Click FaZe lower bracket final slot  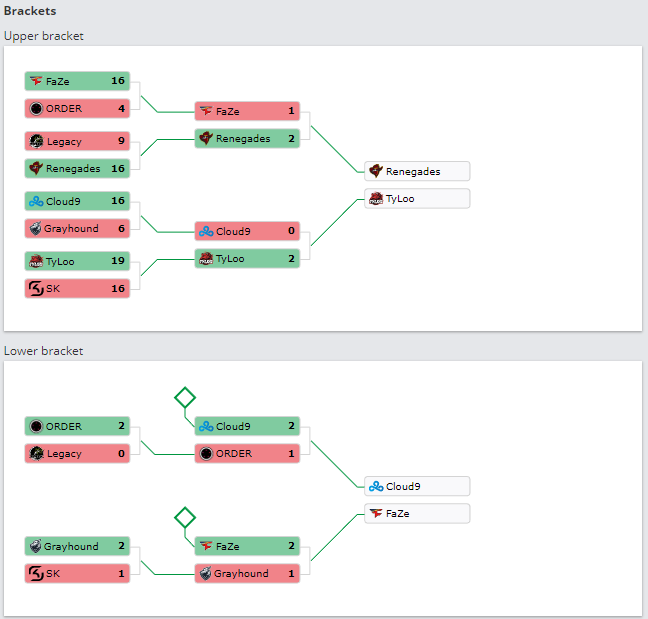[417, 513]
